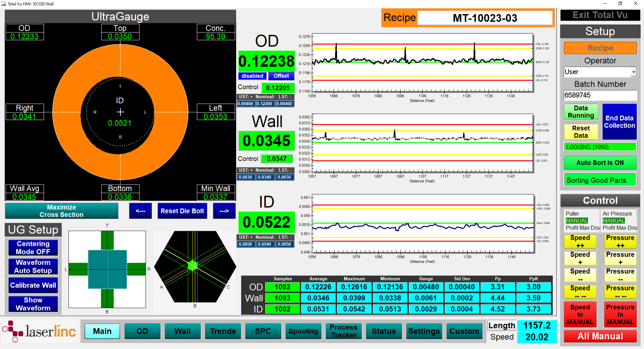Image resolution: width=644 pixels, height=349 pixels.
Task: Toggle OD control disabled button
Action: [x=252, y=76]
